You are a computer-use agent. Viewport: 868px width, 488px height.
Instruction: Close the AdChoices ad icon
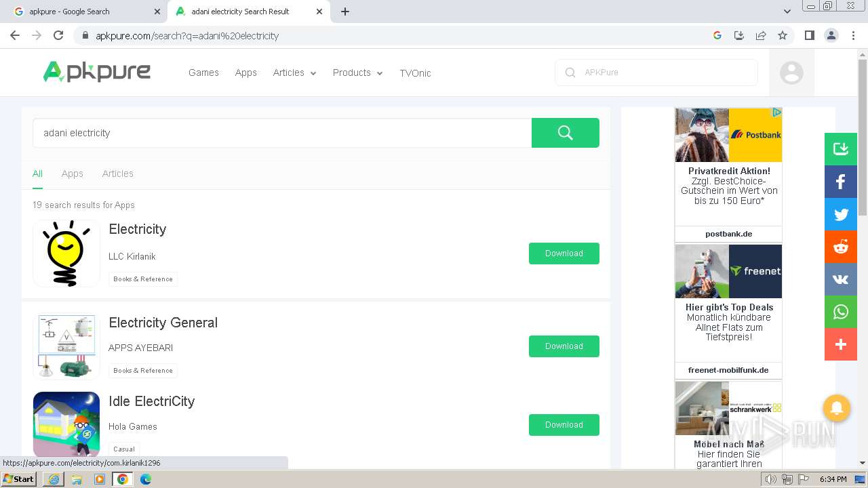pos(777,113)
